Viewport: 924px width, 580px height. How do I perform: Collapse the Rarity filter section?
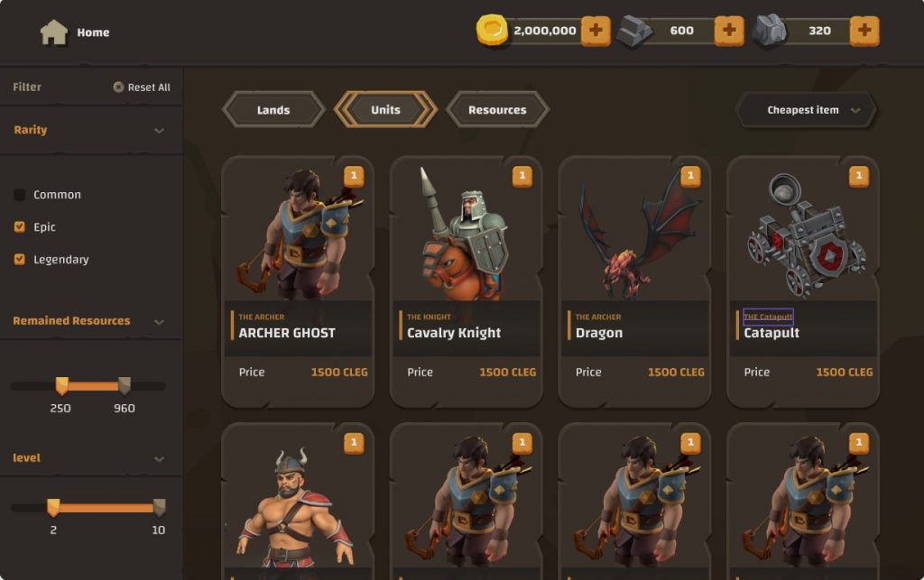(x=159, y=130)
